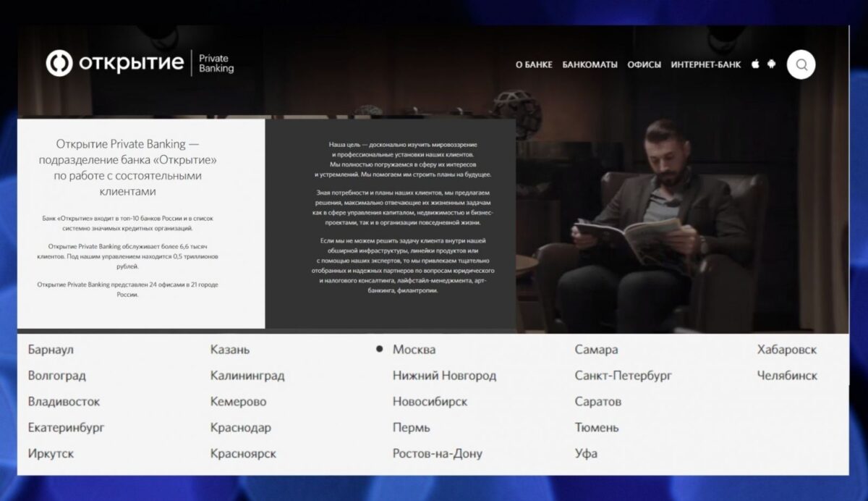The width and height of the screenshot is (868, 501).
Task: Click the paragraph about более 6,6 тысяч клиентов
Action: pyautogui.click(x=127, y=256)
